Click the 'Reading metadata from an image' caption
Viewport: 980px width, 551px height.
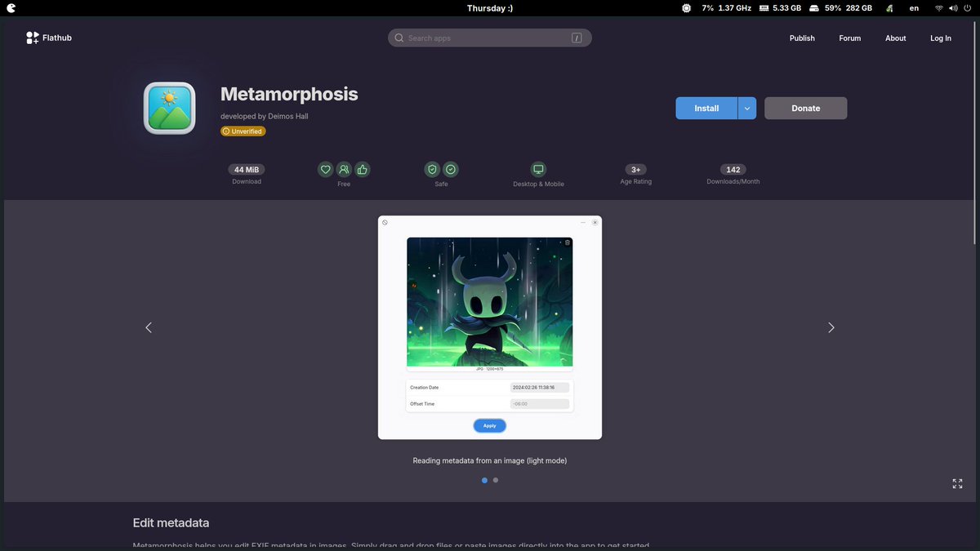(x=490, y=460)
